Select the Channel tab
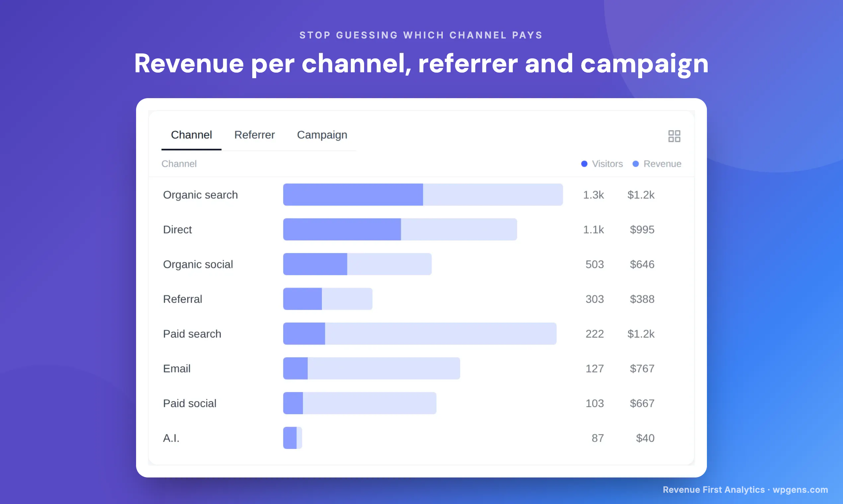This screenshot has height=504, width=843. [x=192, y=135]
